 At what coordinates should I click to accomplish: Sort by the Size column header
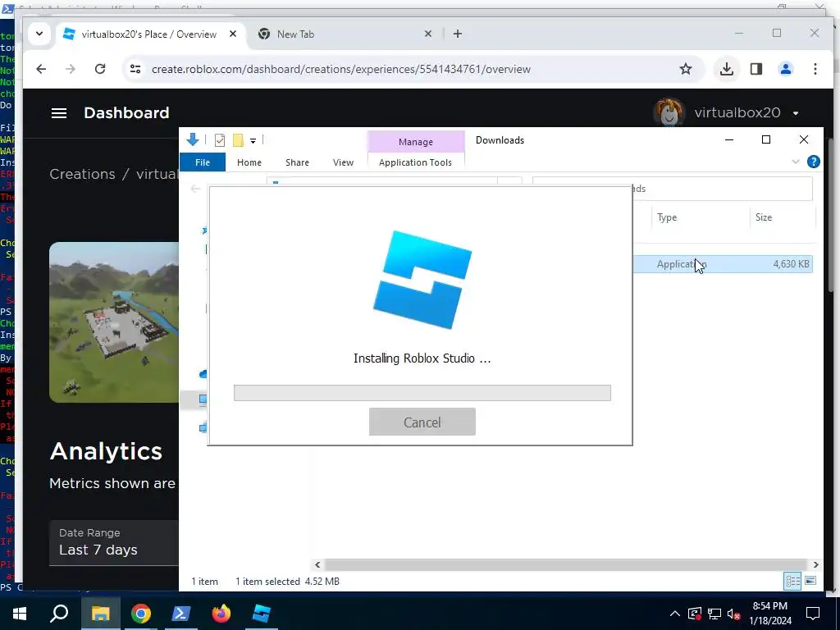point(764,217)
